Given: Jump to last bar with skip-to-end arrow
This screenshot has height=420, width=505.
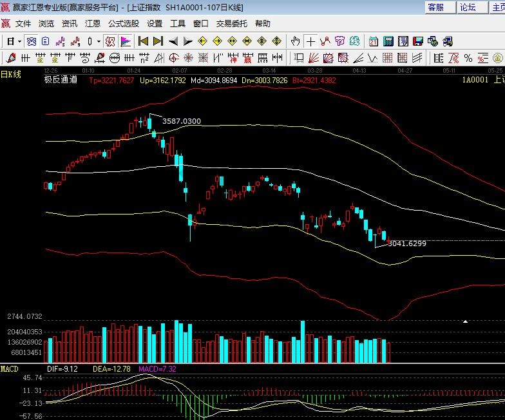Looking at the screenshot, I should tap(158, 41).
